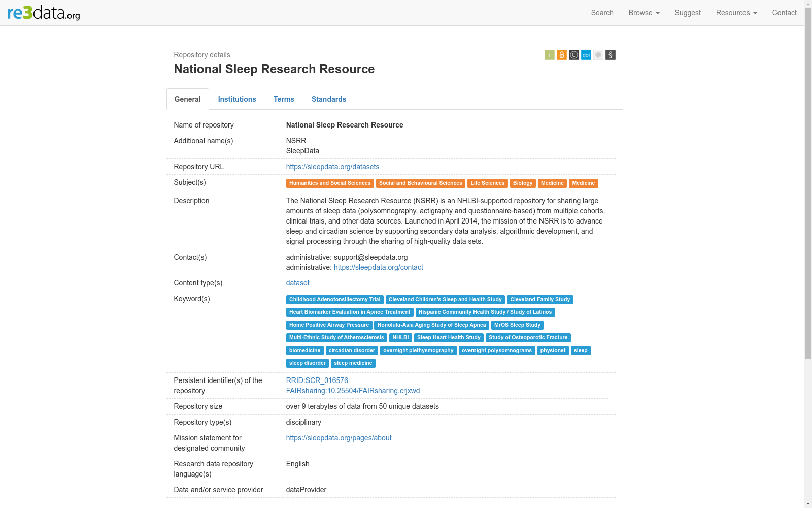This screenshot has height=508, width=812.
Task: Click the re3data.org logo
Action: click(x=44, y=13)
